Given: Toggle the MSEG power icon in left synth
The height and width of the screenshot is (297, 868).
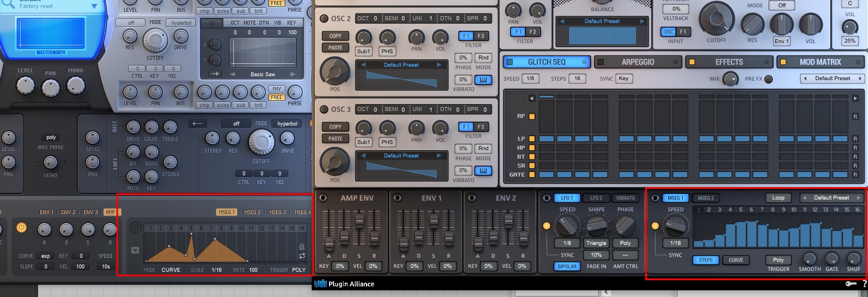Looking at the screenshot, I should [x=135, y=228].
